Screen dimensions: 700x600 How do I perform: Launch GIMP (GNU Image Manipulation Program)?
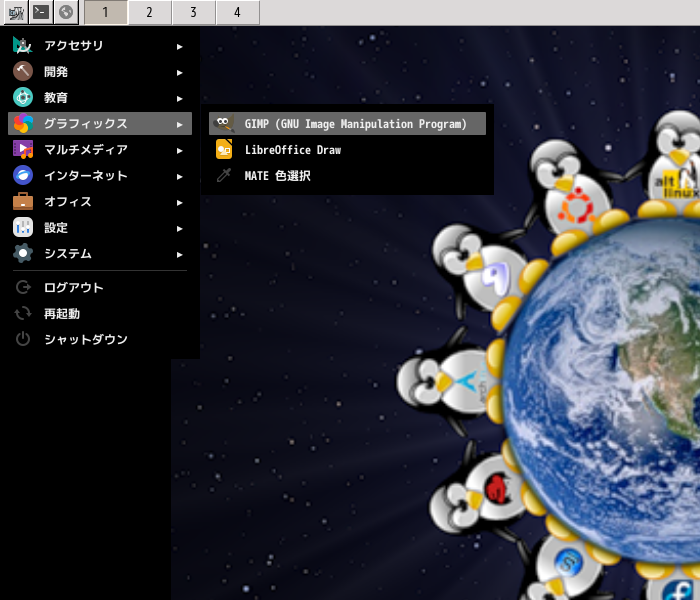tap(355, 124)
